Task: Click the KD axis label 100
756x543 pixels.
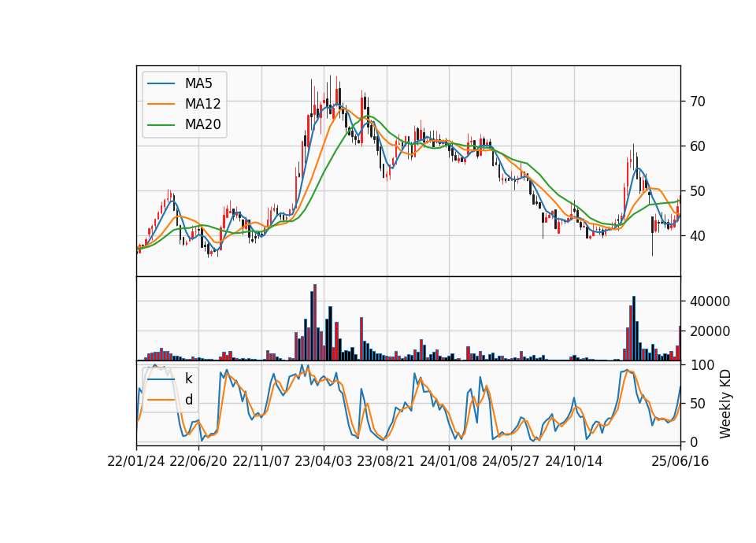Action: click(702, 365)
